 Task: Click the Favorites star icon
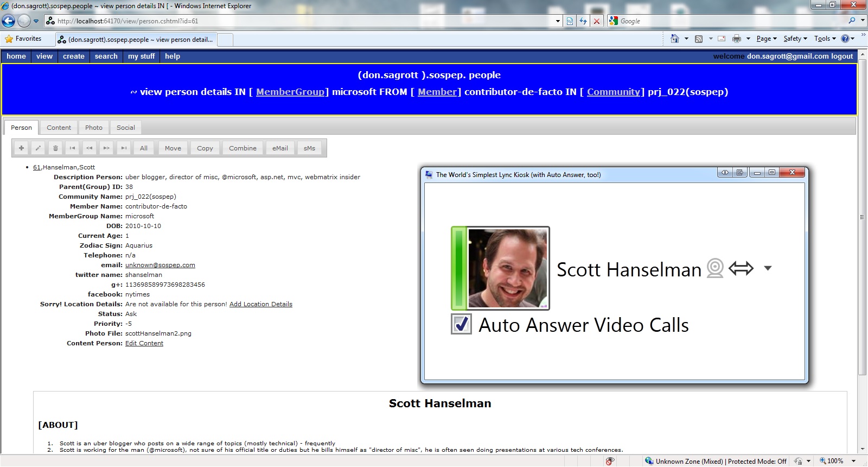point(9,39)
